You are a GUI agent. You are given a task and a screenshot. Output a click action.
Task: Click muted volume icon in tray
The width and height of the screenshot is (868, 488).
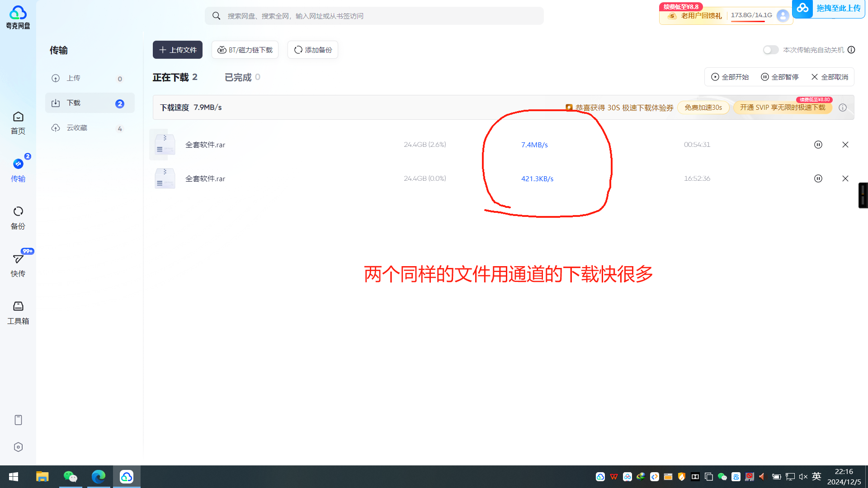click(x=803, y=477)
